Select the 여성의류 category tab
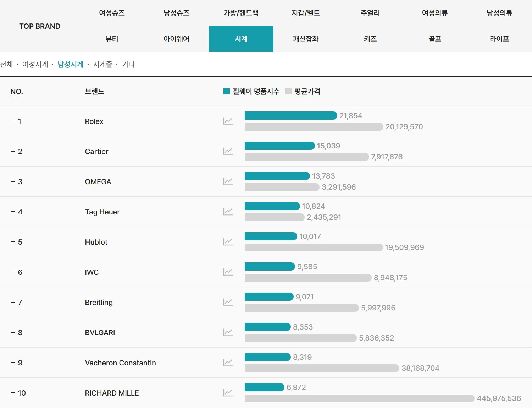 pyautogui.click(x=435, y=13)
